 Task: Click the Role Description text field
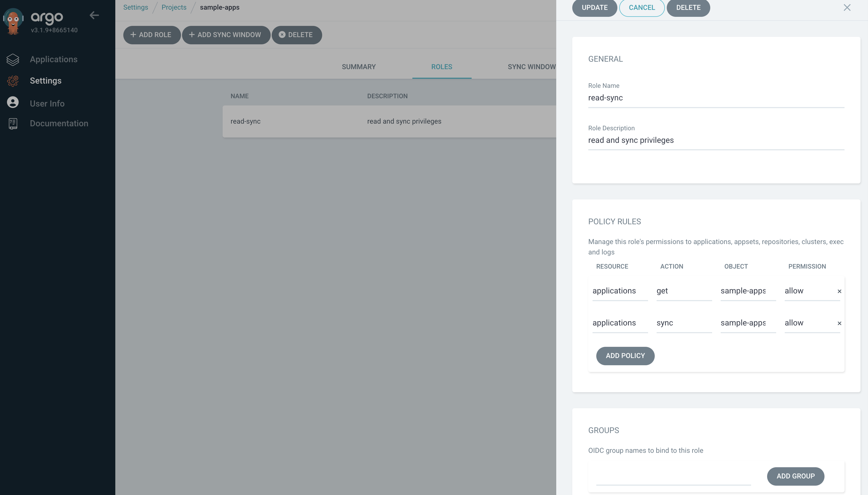pos(716,140)
